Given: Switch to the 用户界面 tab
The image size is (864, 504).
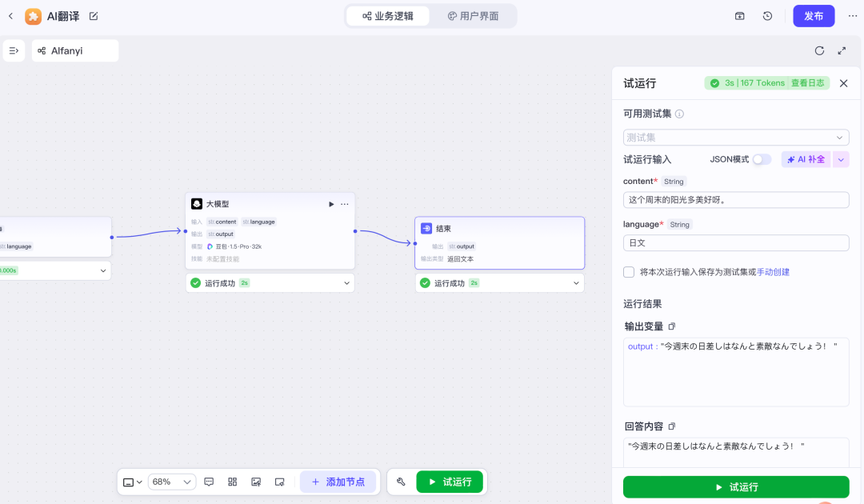Looking at the screenshot, I should click(x=473, y=16).
